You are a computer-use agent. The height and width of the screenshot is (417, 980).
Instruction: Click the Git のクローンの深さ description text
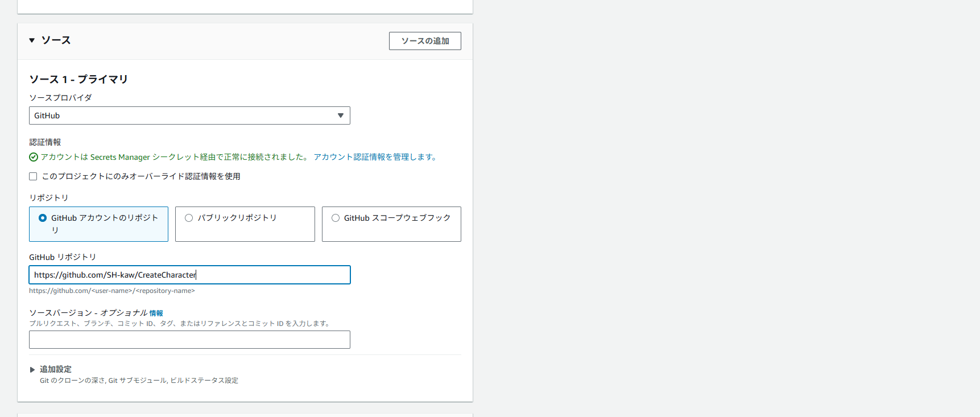[x=139, y=381]
